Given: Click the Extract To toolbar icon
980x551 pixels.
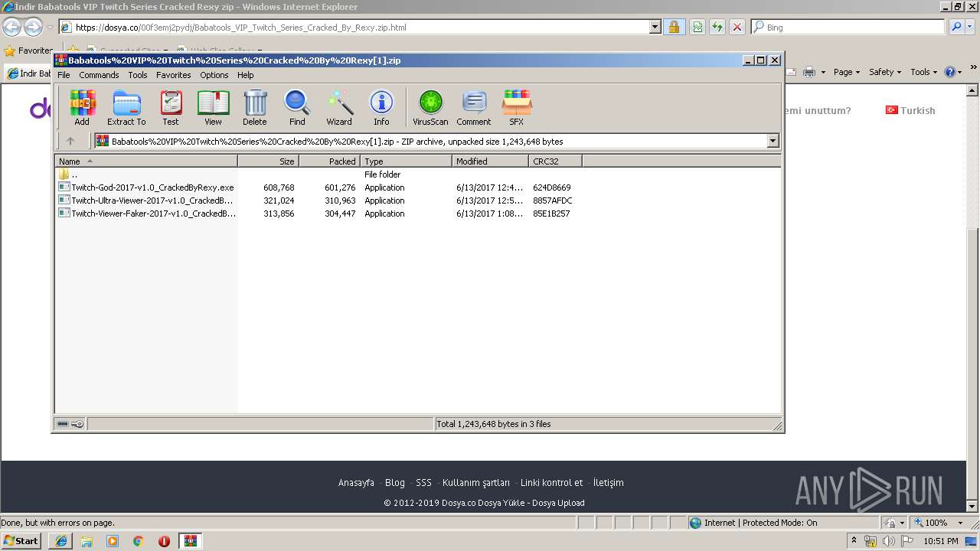Looking at the screenshot, I should click(x=126, y=107).
